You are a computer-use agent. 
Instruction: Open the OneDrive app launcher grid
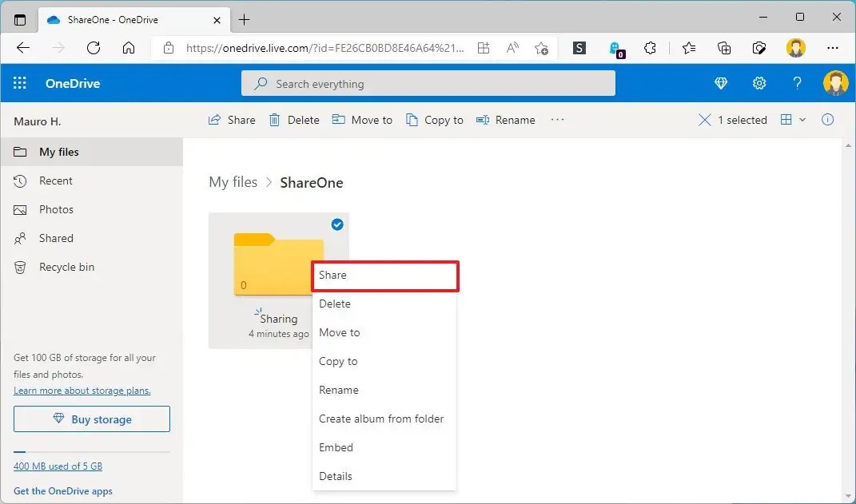tap(19, 83)
